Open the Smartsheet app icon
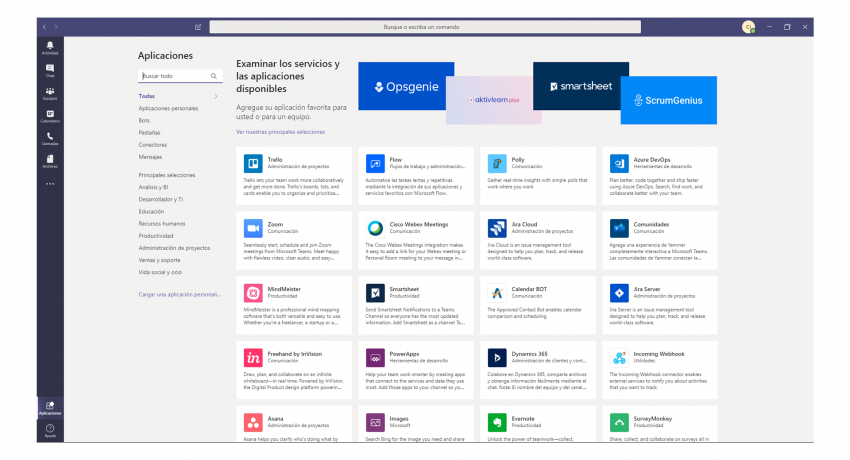This screenshot has height=460, width=850. click(375, 293)
